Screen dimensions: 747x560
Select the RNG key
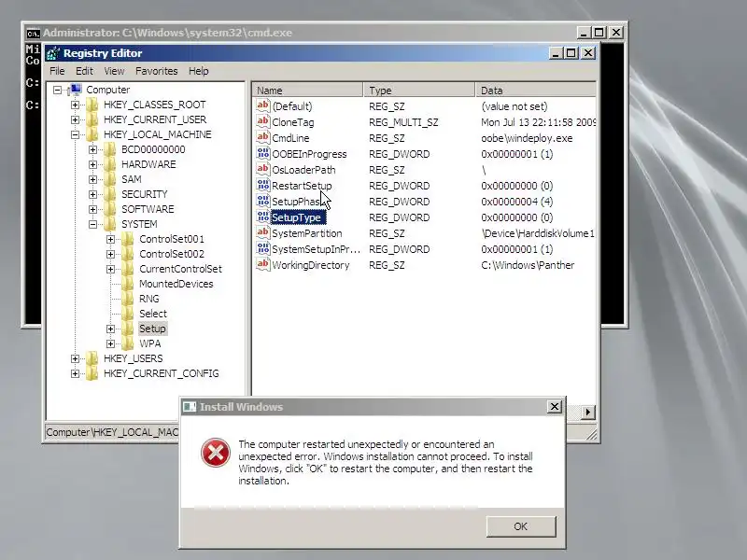[x=149, y=299]
